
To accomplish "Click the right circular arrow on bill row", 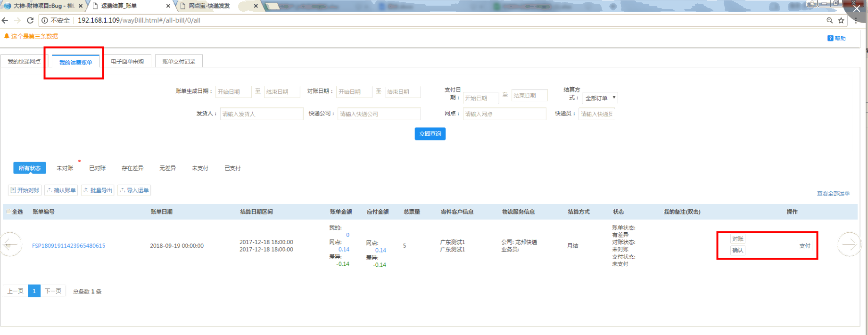I will (849, 244).
